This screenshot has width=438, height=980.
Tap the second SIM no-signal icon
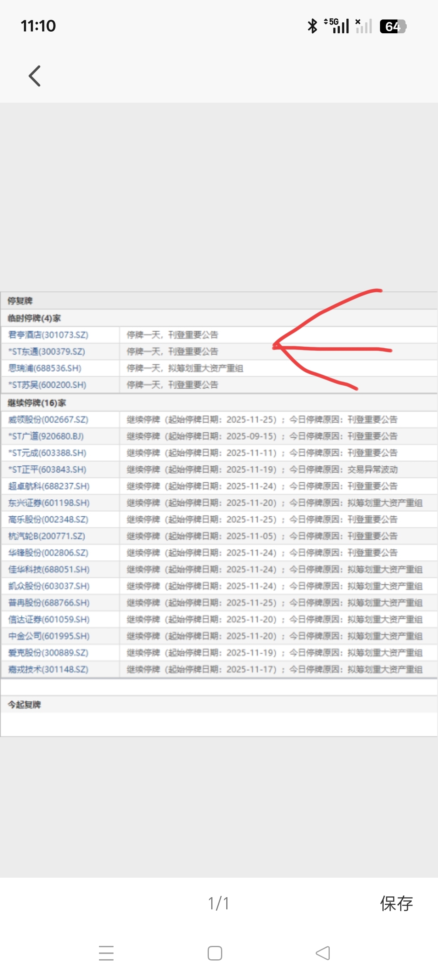tap(363, 26)
